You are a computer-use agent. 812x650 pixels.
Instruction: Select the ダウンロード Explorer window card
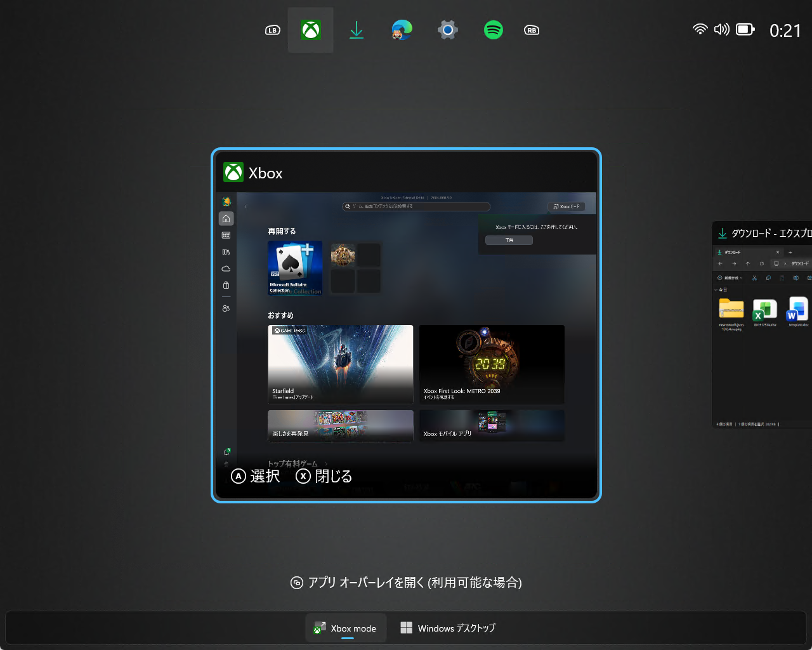(x=762, y=324)
